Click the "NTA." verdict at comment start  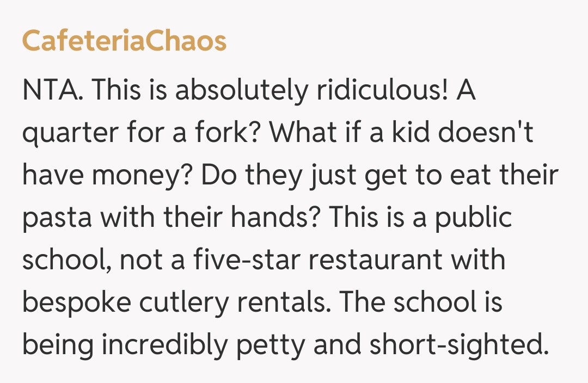(53, 90)
